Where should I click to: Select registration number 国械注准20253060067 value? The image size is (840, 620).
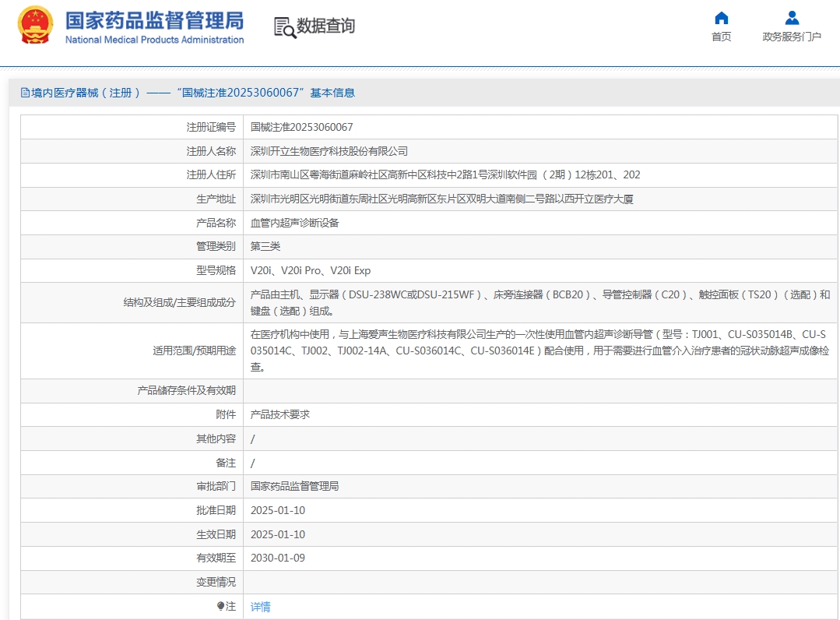tap(301, 127)
